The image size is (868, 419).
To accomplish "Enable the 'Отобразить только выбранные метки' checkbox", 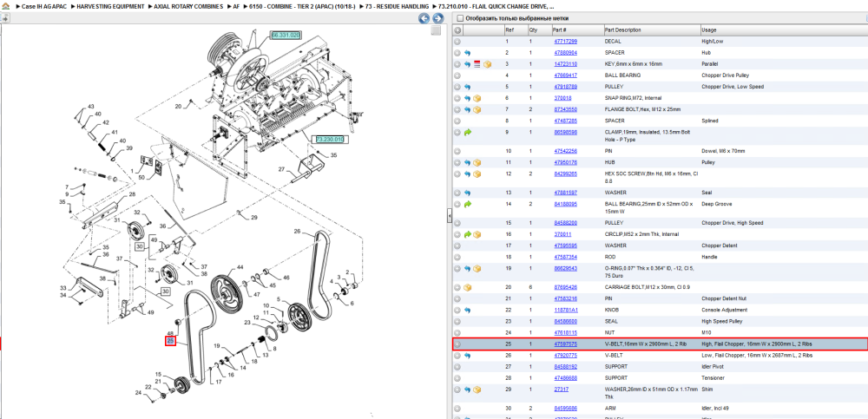I will click(x=459, y=18).
